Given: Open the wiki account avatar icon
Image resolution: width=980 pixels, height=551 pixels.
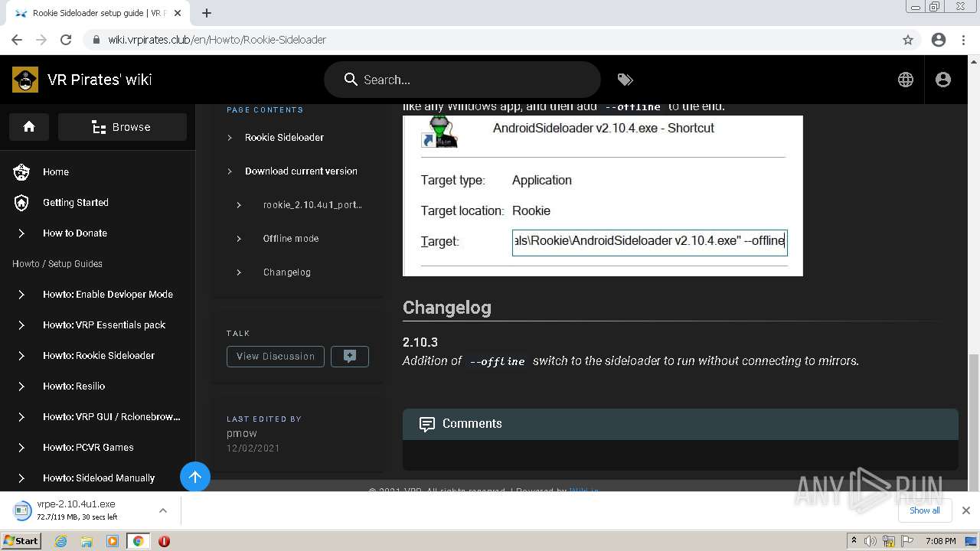Looking at the screenshot, I should [943, 80].
